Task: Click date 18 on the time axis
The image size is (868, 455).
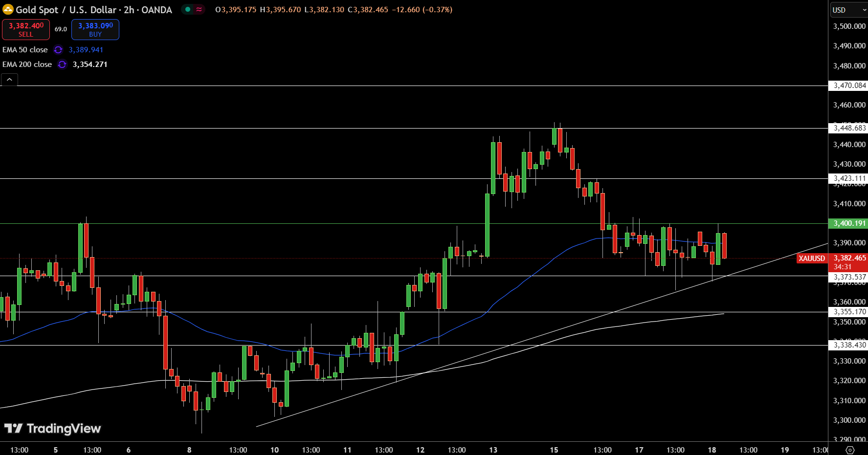Action: tap(712, 450)
